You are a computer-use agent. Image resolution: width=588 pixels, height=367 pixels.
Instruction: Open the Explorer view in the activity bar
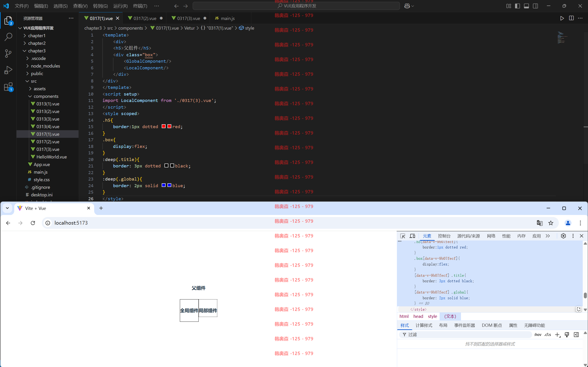(x=8, y=20)
